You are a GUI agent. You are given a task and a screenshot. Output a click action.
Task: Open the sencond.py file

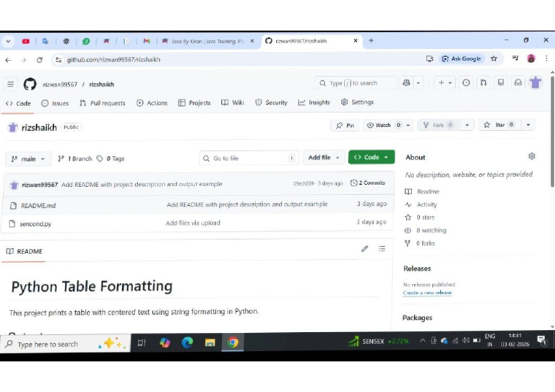pyautogui.click(x=35, y=224)
